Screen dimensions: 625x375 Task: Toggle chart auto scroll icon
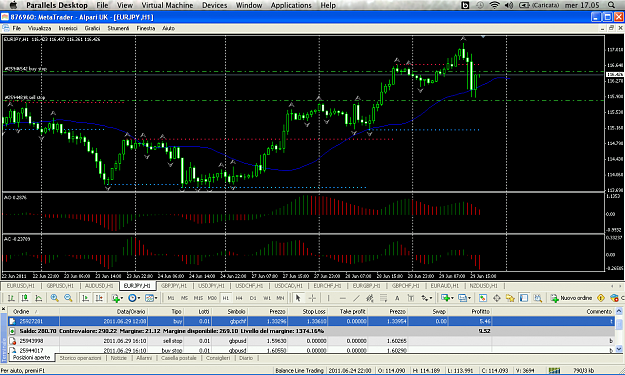85,298
